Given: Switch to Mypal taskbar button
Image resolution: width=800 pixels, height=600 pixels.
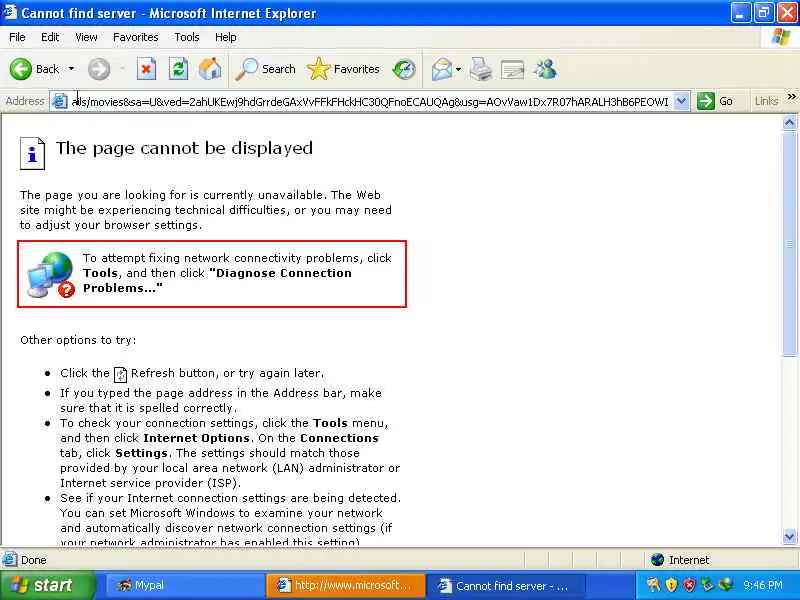Looking at the screenshot, I should [184, 586].
